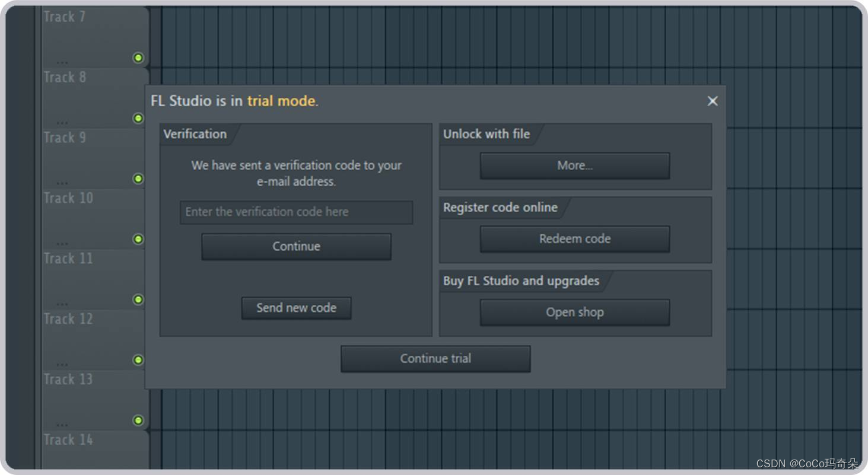Close the trial mode dialog
The width and height of the screenshot is (868, 475).
pyautogui.click(x=713, y=101)
